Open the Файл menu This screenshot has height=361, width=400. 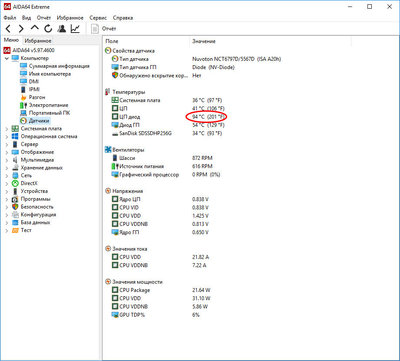coord(10,18)
